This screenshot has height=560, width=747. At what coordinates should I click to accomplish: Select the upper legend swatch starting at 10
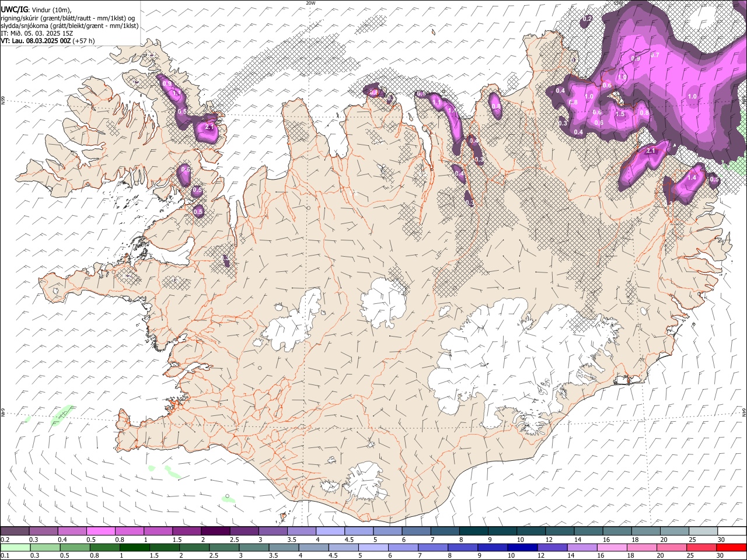[530, 531]
